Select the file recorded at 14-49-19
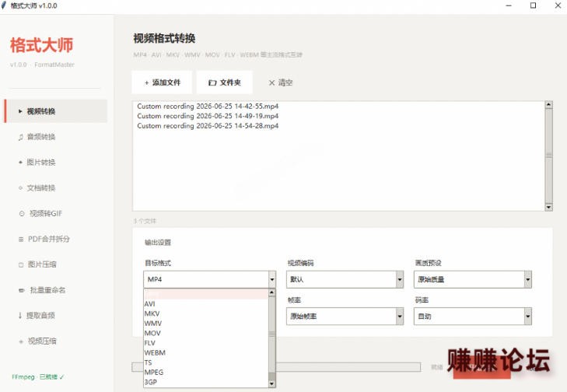Viewport: 567px width, 392px height. click(208, 116)
